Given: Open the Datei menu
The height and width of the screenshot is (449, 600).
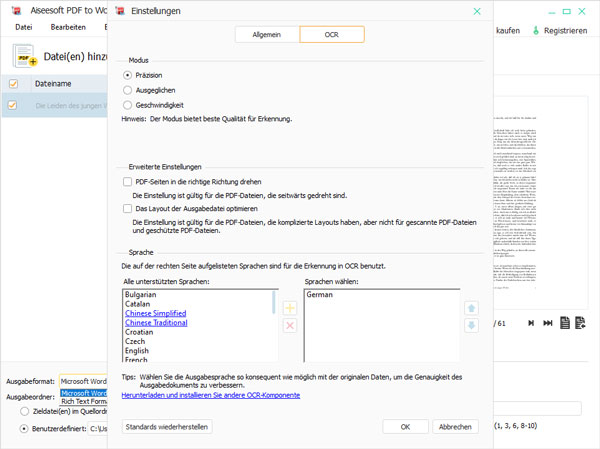Looking at the screenshot, I should [x=24, y=27].
